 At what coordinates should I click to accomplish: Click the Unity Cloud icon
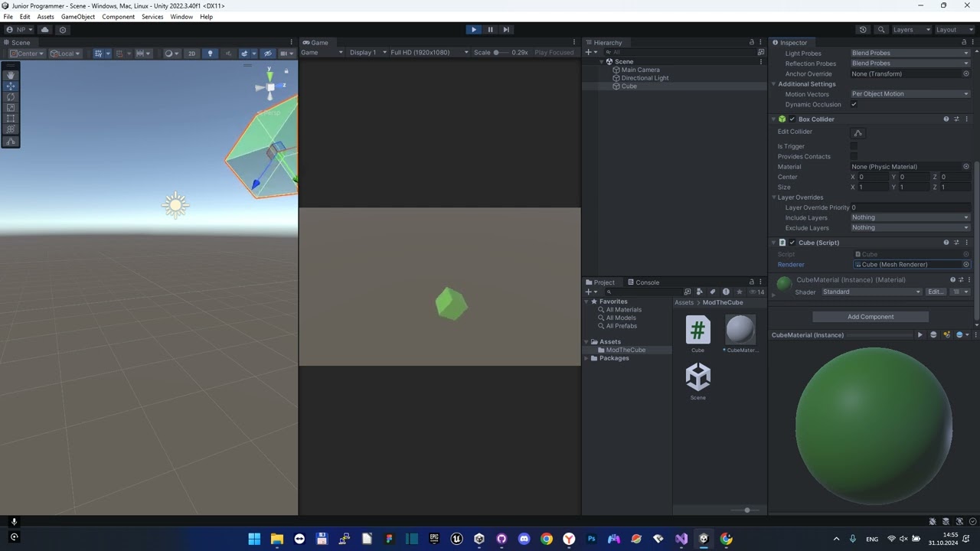pyautogui.click(x=44, y=30)
